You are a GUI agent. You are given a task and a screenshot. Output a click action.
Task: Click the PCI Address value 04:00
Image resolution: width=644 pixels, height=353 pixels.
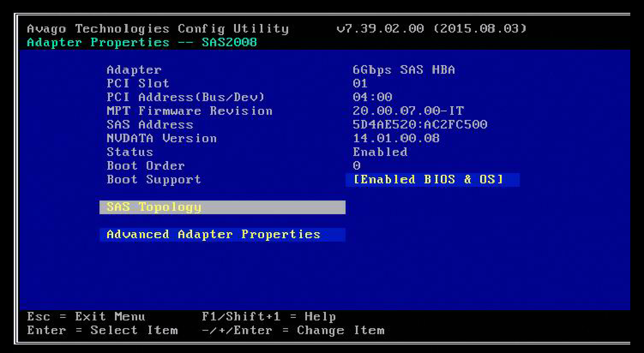373,97
